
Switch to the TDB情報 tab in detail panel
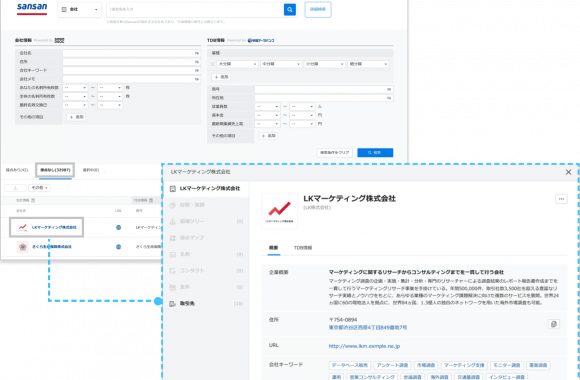303,248
